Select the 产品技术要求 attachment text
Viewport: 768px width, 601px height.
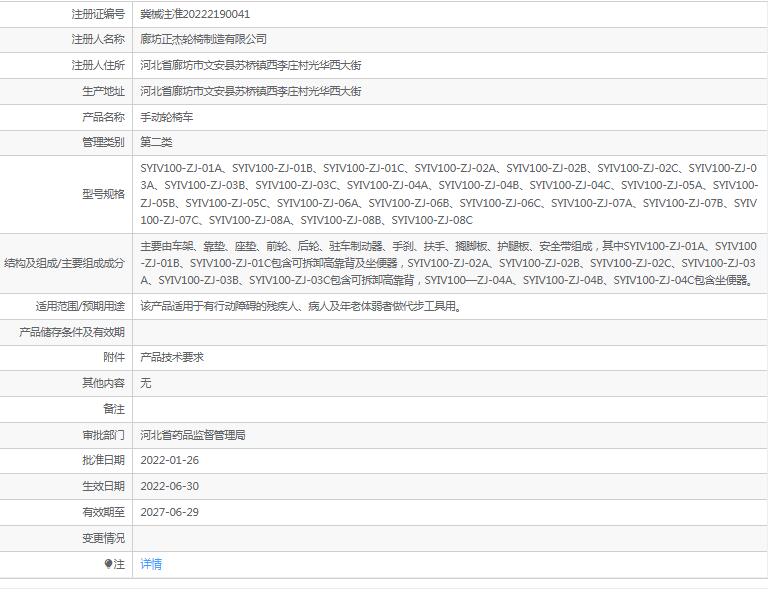[172, 358]
